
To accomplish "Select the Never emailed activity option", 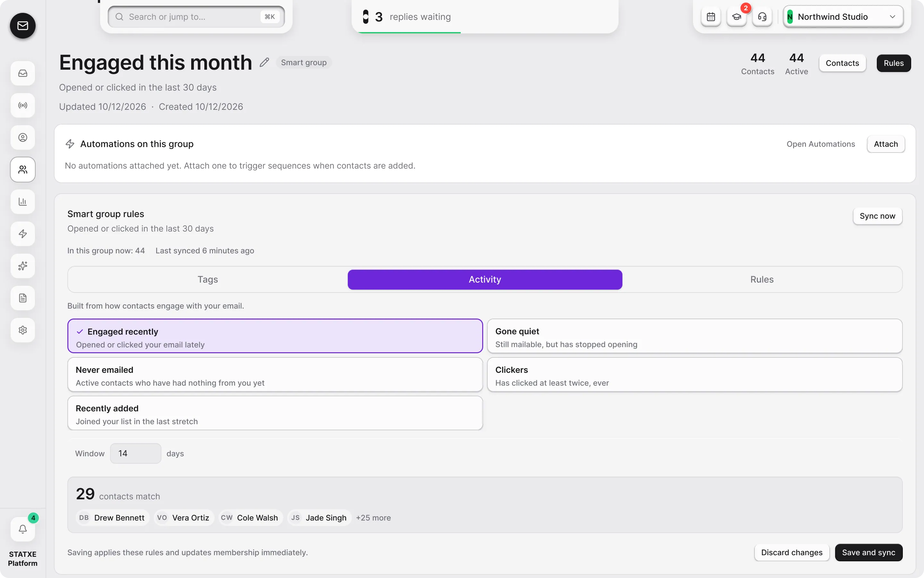I will tap(275, 375).
